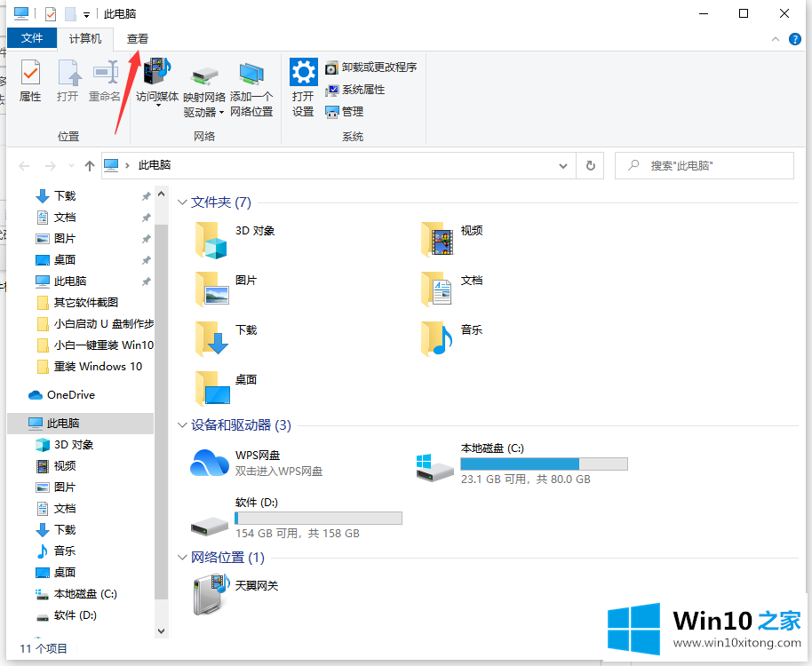
Task: Collapse the 文件夹 (7) group
Action: coord(182,202)
